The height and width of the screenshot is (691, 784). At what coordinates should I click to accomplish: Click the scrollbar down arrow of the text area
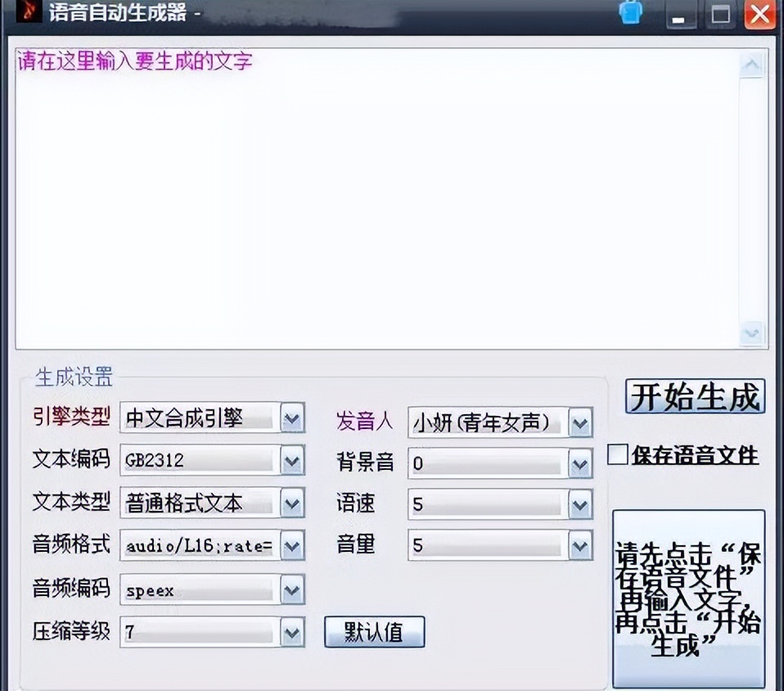751,334
